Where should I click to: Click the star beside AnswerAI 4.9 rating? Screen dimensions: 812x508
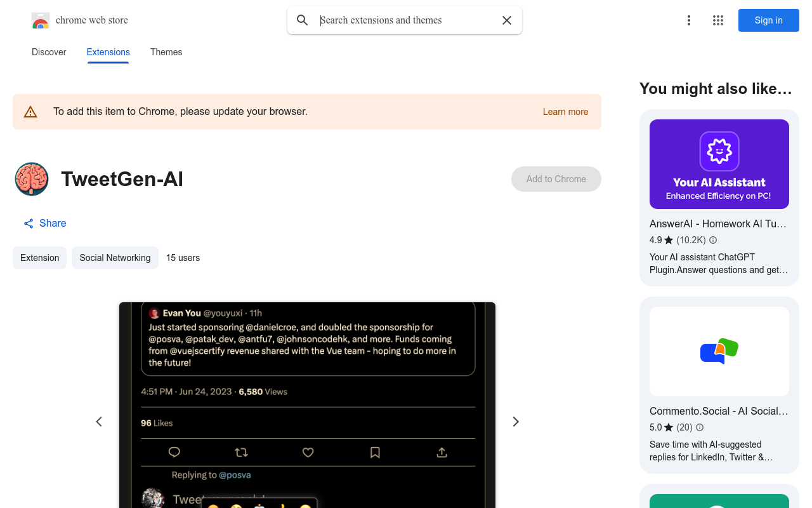pyautogui.click(x=669, y=240)
